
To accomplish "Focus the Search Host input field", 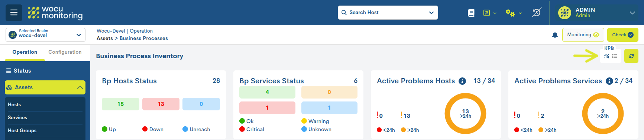I will coord(388,13).
